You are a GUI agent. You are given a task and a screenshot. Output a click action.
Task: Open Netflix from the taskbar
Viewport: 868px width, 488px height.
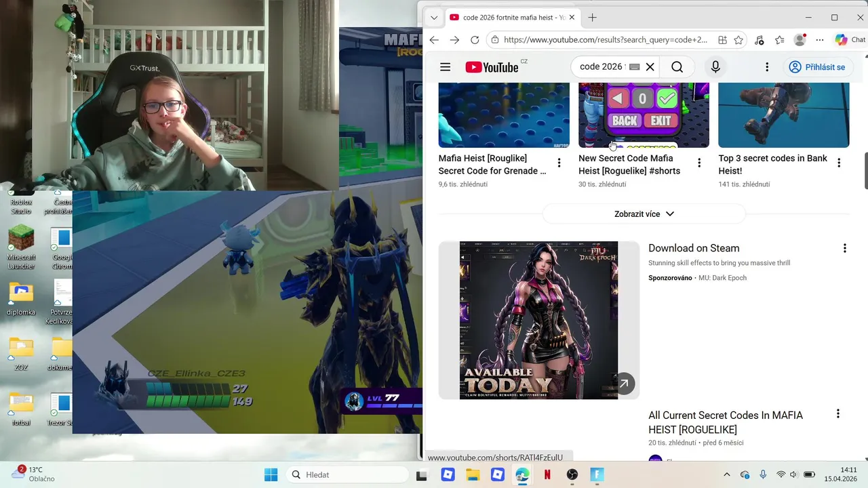click(x=547, y=474)
